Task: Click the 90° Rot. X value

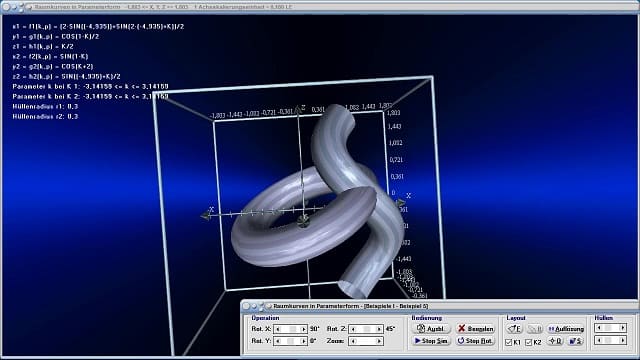Action: 315,329
